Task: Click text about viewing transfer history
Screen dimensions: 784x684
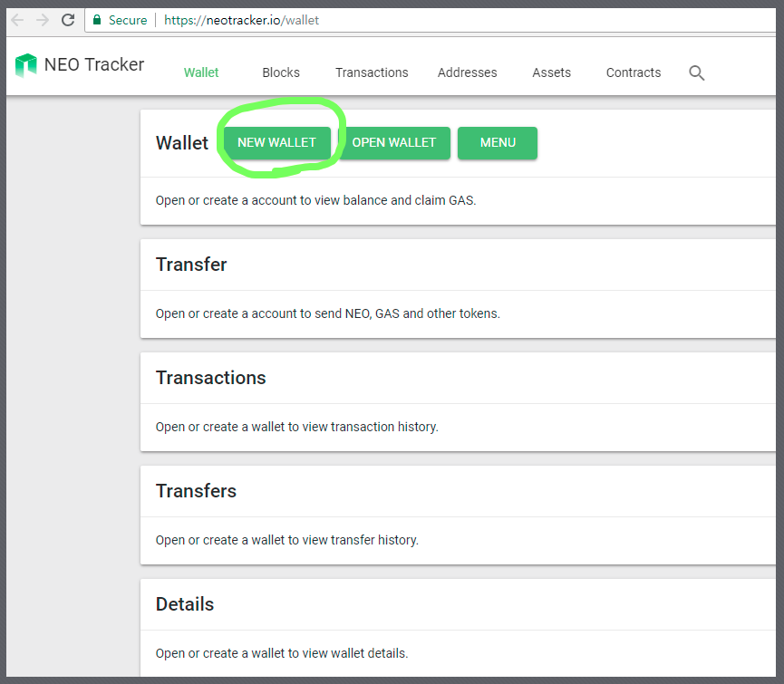Action: 287,540
